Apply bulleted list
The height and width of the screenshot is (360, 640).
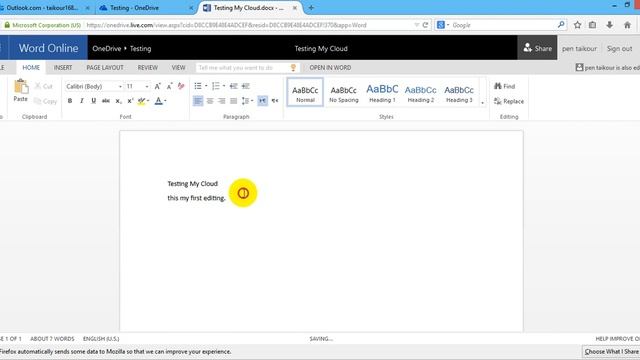[198, 86]
